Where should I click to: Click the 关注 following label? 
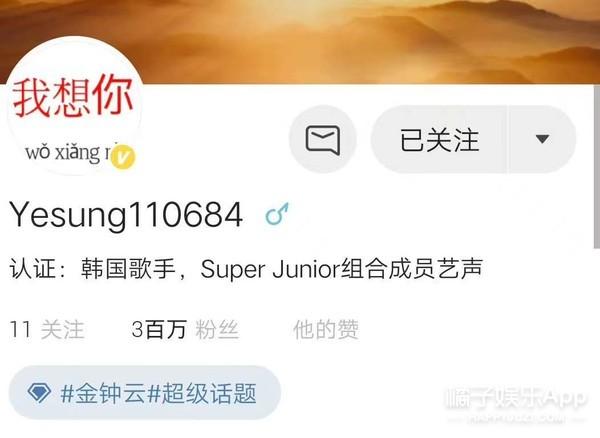click(x=62, y=329)
